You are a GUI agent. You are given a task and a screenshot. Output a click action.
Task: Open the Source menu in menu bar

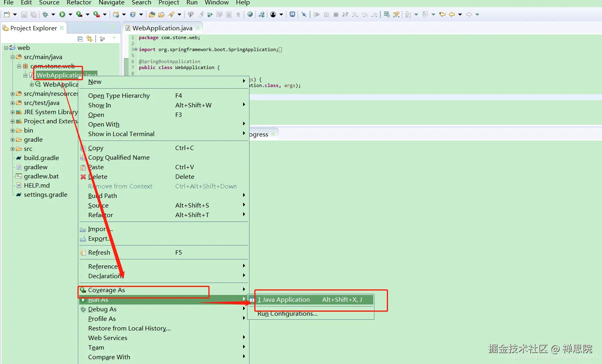tap(49, 3)
